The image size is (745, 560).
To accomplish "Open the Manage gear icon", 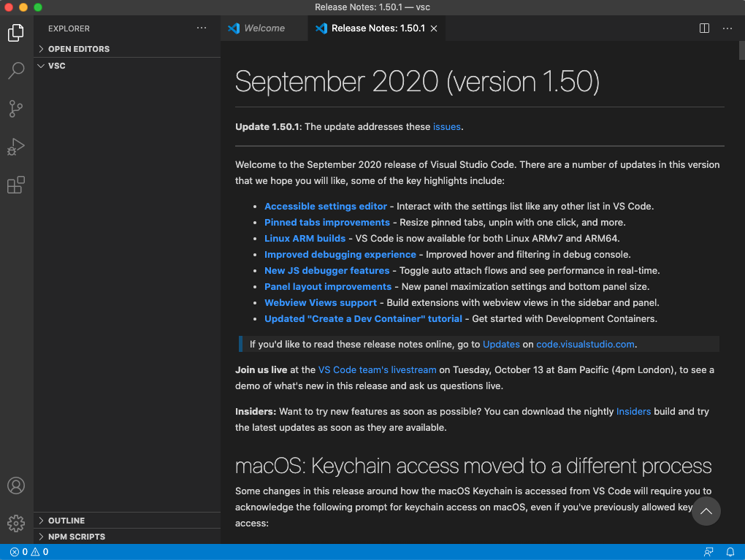I will pos(15,523).
